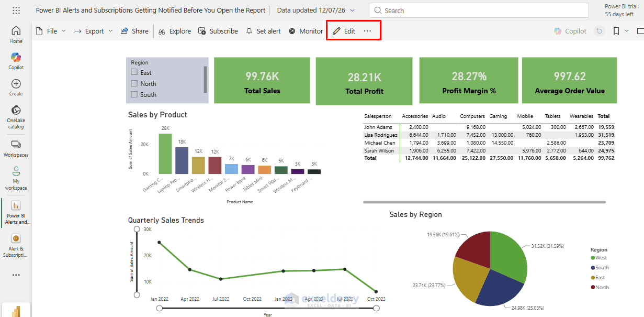644x317 pixels.
Task: Click the Edit pencil button
Action: 344,31
